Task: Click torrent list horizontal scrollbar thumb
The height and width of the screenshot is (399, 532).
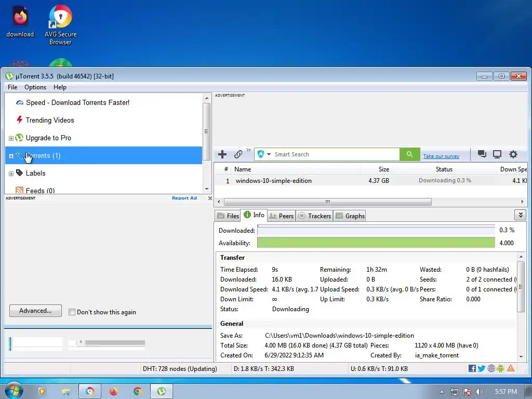Action: tap(328, 202)
